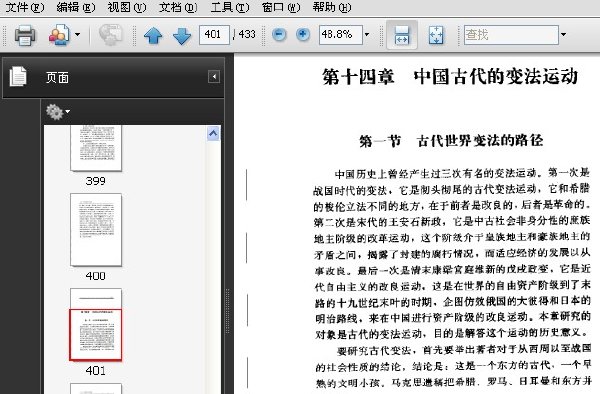The width and height of the screenshot is (600, 394).
Task: Click the thumbnail scrollbar up arrow
Action: click(213, 134)
